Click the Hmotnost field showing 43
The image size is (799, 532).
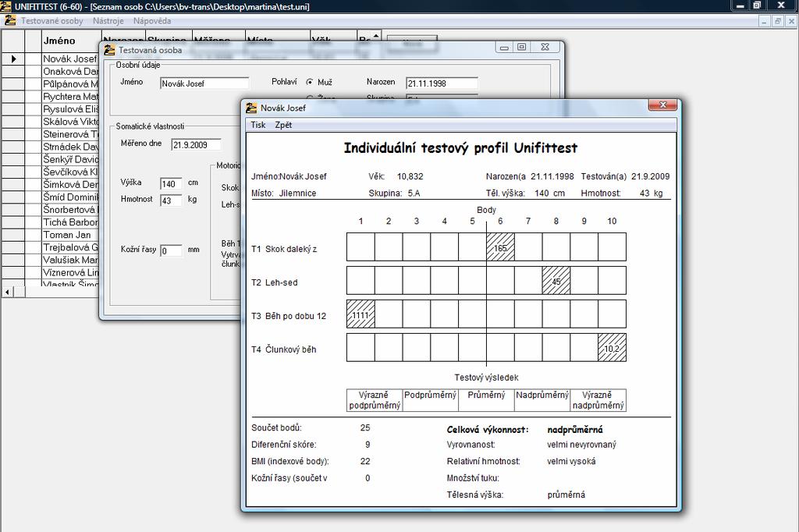click(171, 200)
